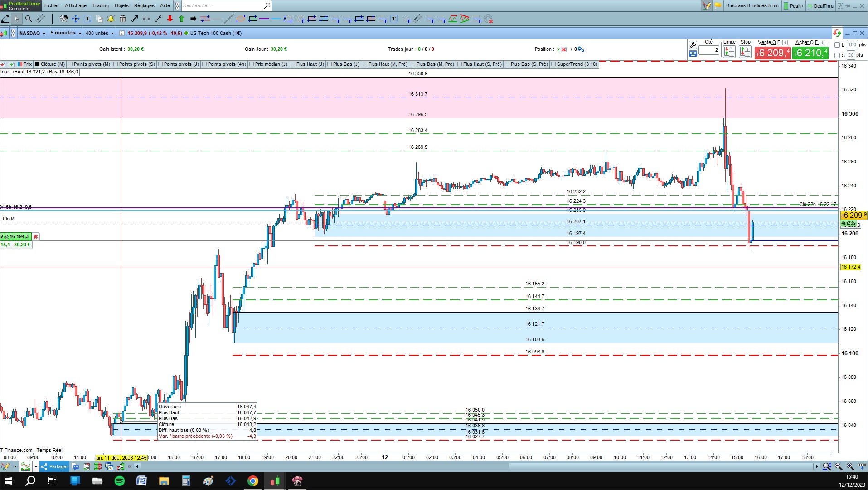Click the Partager share button
The width and height of the screenshot is (868, 490).
(54, 466)
